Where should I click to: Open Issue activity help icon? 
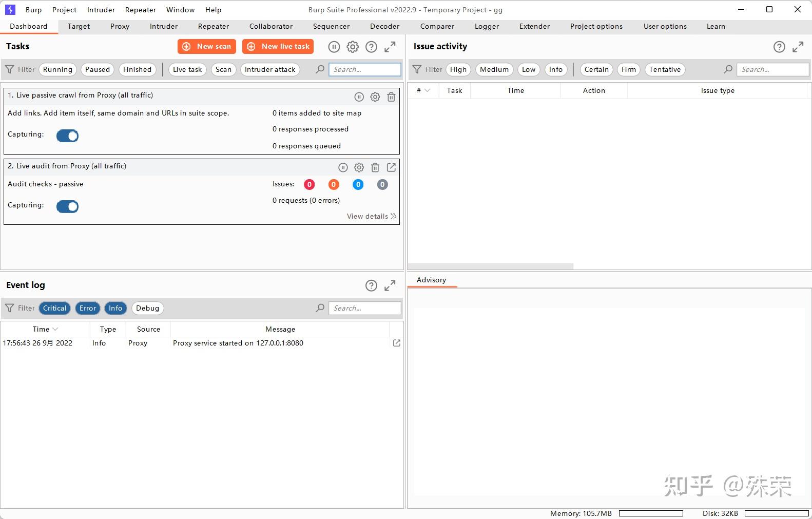pyautogui.click(x=779, y=47)
